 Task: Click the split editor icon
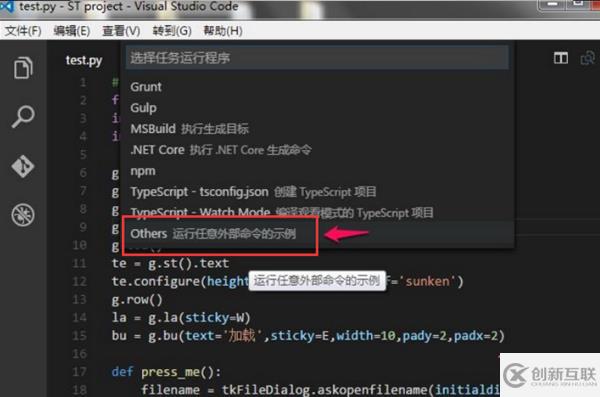pos(561,58)
